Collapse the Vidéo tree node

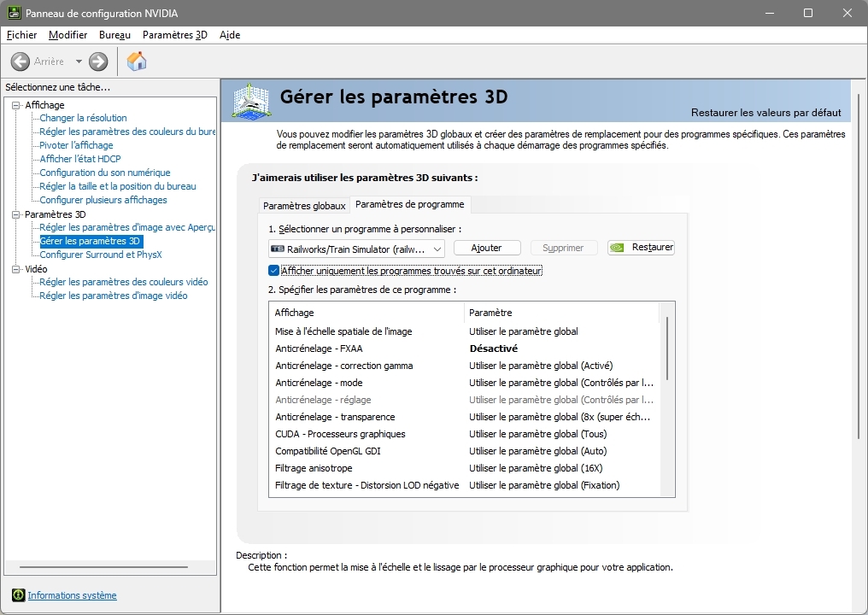[x=15, y=269]
